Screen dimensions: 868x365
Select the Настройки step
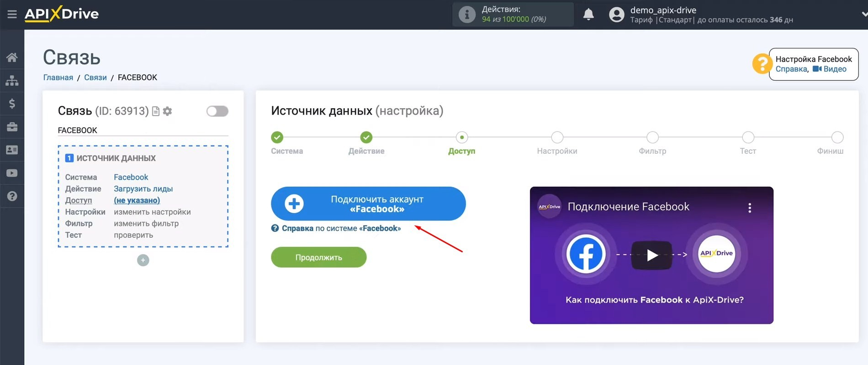[x=557, y=137]
